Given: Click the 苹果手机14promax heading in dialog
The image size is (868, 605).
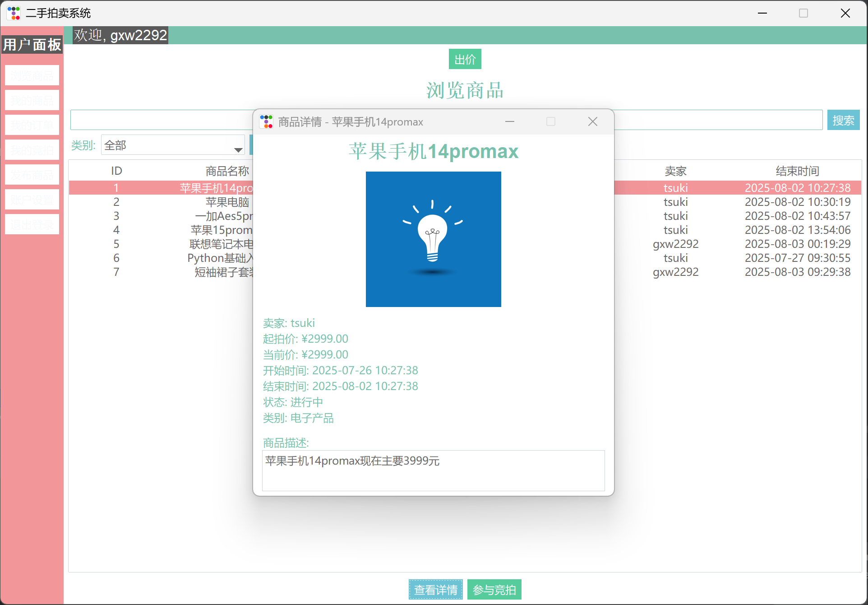Looking at the screenshot, I should pyautogui.click(x=434, y=151).
